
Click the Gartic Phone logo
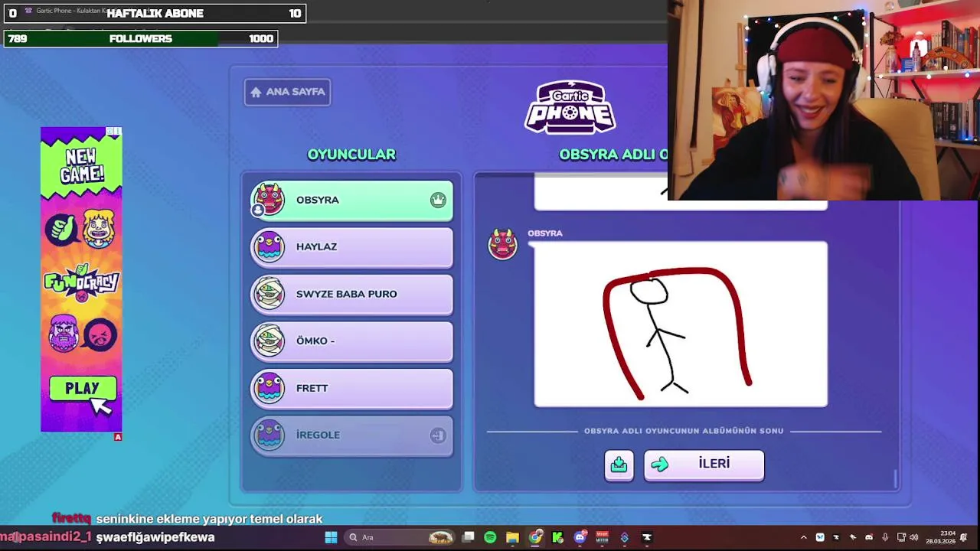pyautogui.click(x=570, y=107)
